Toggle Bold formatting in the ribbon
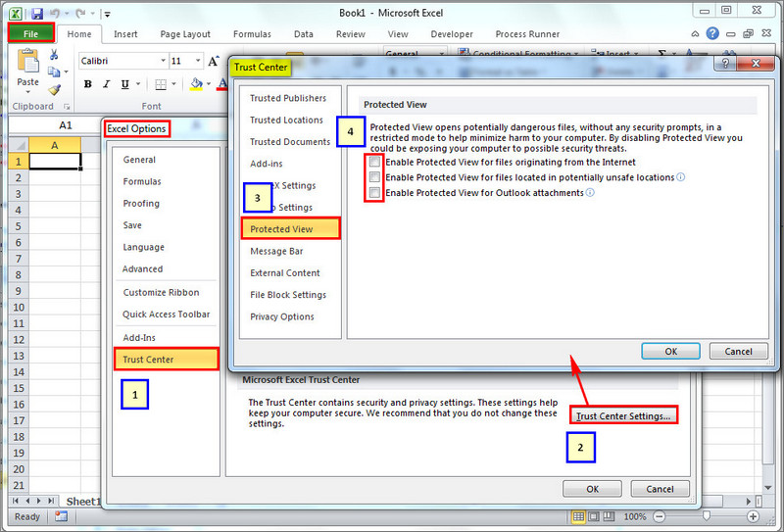Image resolution: width=784 pixels, height=532 pixels. pos(88,84)
